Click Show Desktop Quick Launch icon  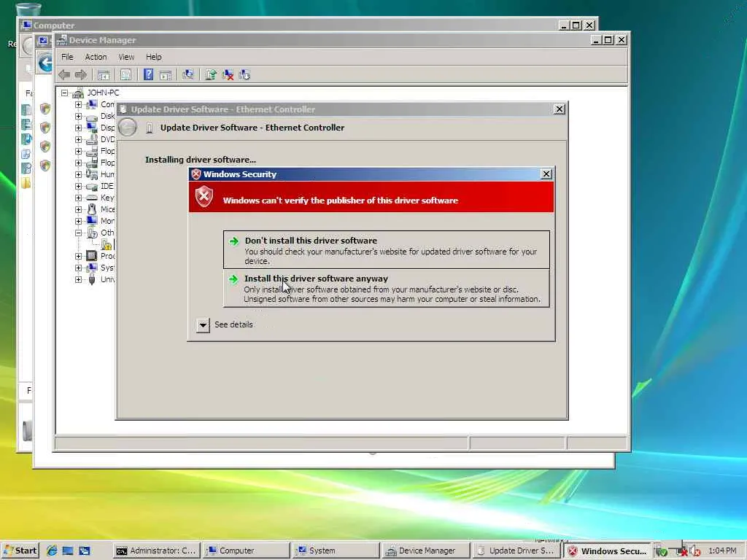pyautogui.click(x=68, y=551)
